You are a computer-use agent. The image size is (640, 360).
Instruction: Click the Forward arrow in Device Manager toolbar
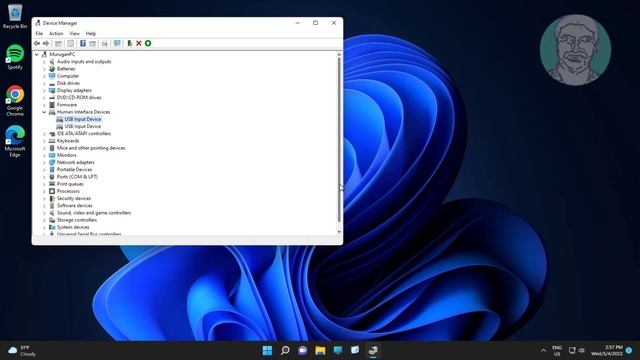pos(46,43)
